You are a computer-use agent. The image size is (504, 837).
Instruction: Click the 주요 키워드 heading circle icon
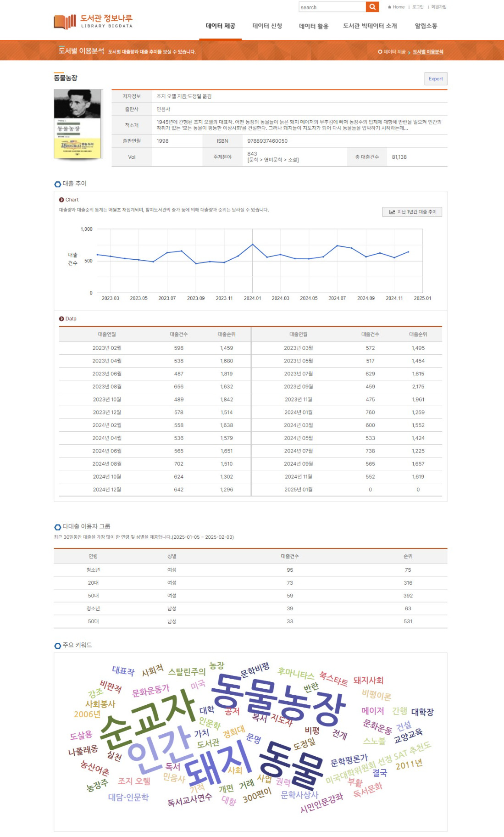pos(58,646)
